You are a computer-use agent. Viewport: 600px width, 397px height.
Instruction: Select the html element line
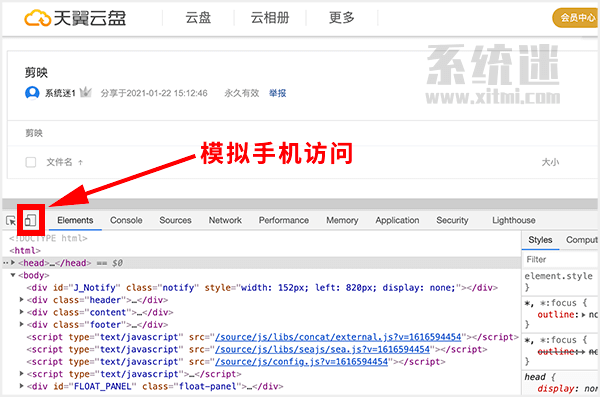click(25, 250)
